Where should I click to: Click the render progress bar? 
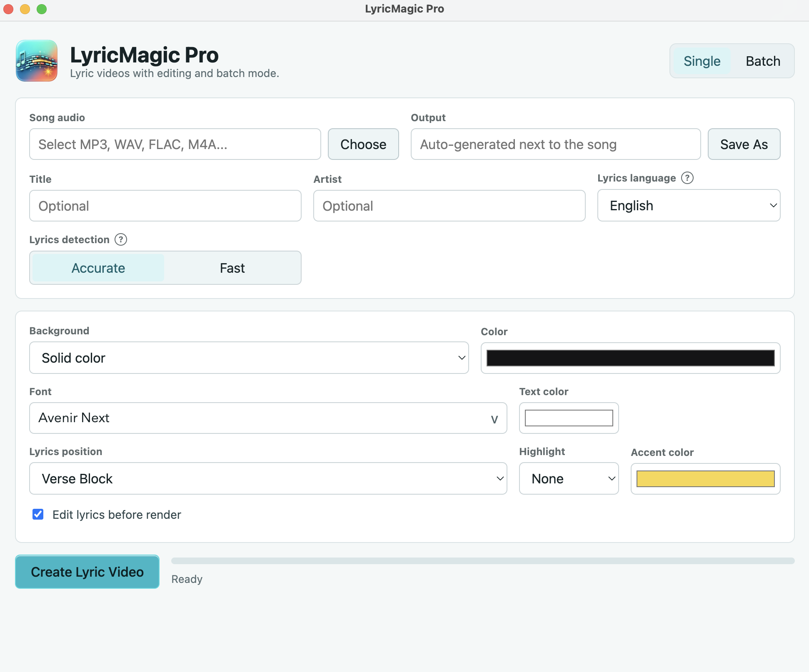pos(483,561)
